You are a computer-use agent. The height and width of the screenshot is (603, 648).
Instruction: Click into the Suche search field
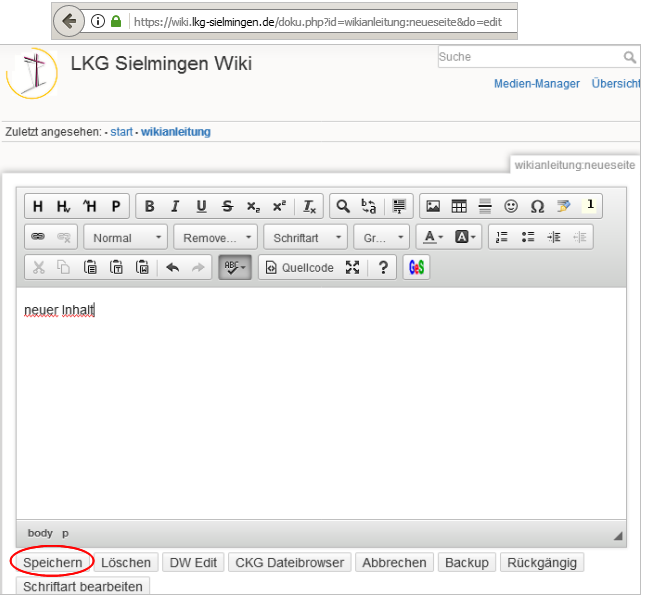point(530,57)
